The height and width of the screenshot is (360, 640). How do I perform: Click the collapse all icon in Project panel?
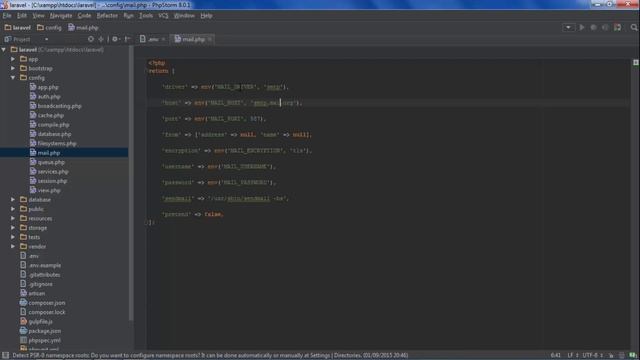[x=101, y=39]
